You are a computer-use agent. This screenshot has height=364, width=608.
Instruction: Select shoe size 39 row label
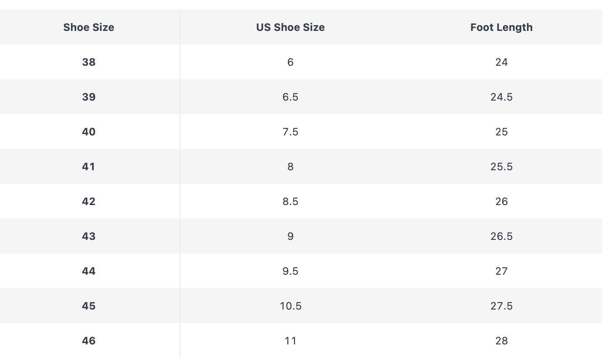click(x=89, y=97)
